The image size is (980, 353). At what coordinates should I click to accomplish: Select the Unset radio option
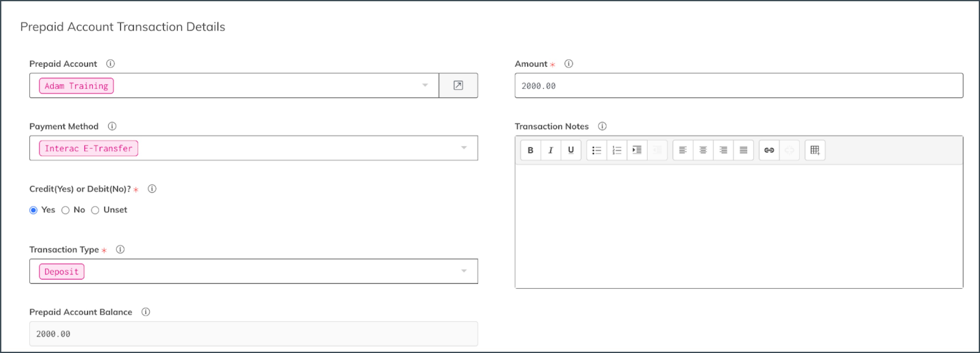click(95, 210)
